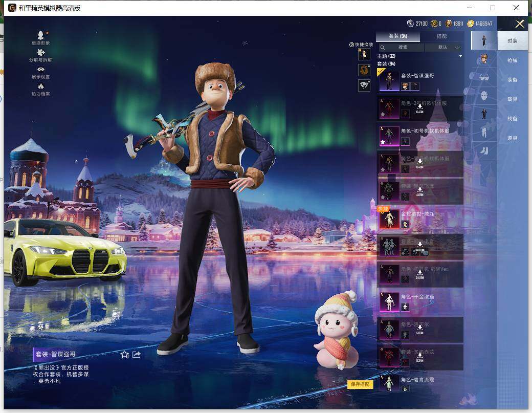This screenshot has width=532, height=413.
Task: Select the 角色-千金淑猫 outfit row
Action: 420,301
